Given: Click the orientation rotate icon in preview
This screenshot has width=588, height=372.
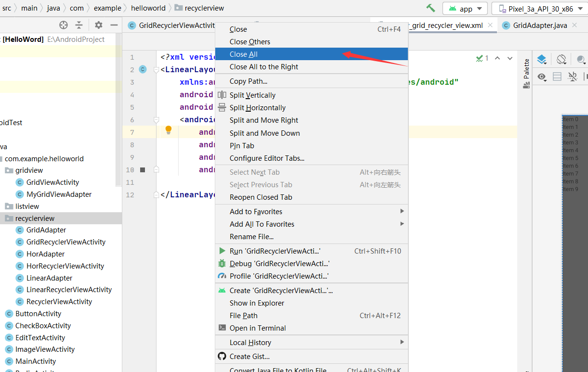Looking at the screenshot, I should [x=562, y=59].
